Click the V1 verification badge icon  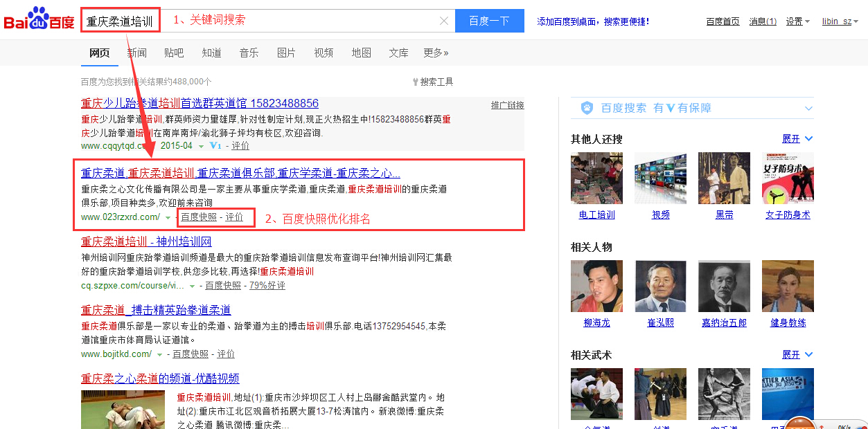tap(215, 146)
